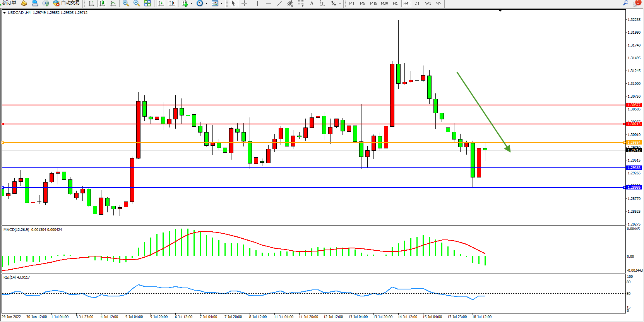Switch chart to bar chart mode
Viewport: 644px width, 322px height.
point(91,3)
